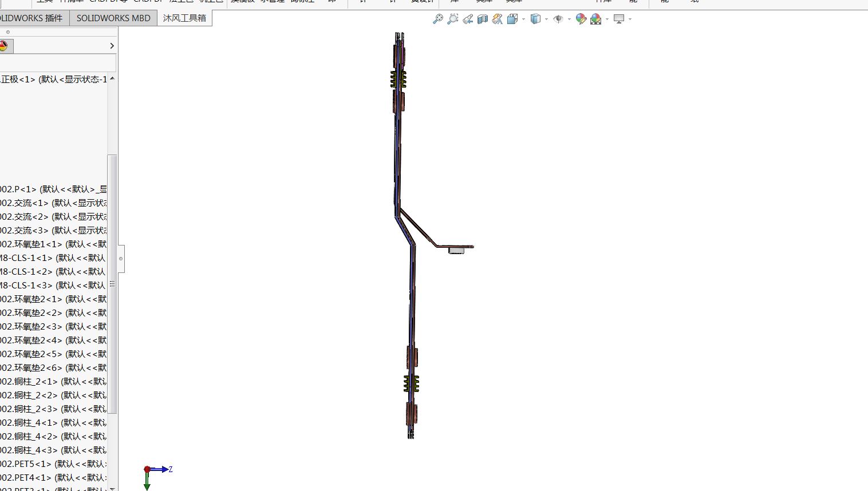Click the feature tree scroll up arrow
This screenshot has height=491, width=868.
coord(112,78)
